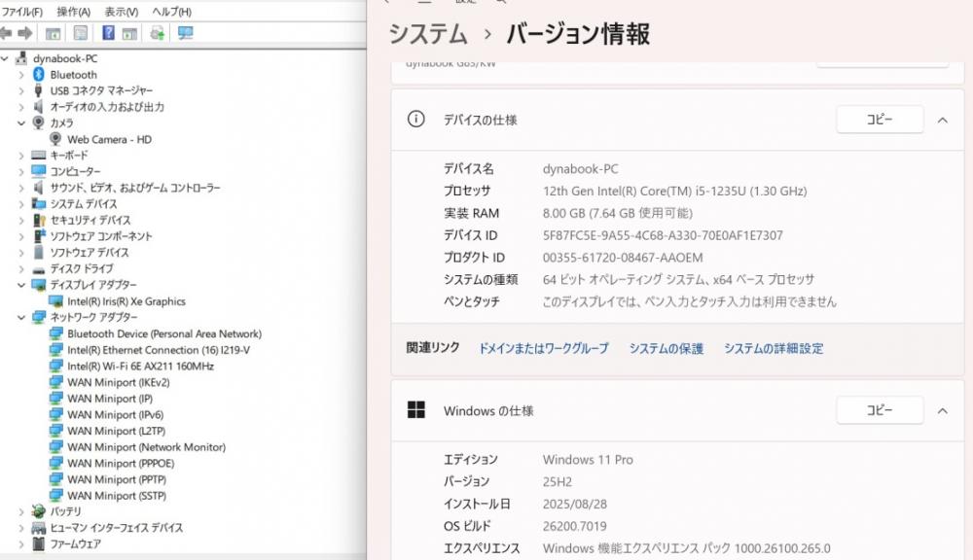Select the ファームウェア category icon
The height and width of the screenshot is (560, 973).
click(39, 543)
